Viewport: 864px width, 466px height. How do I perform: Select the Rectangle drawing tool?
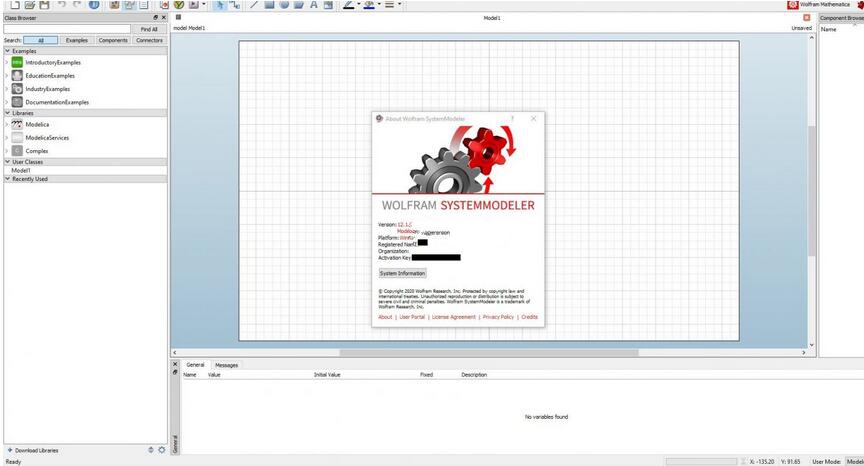(269, 4)
